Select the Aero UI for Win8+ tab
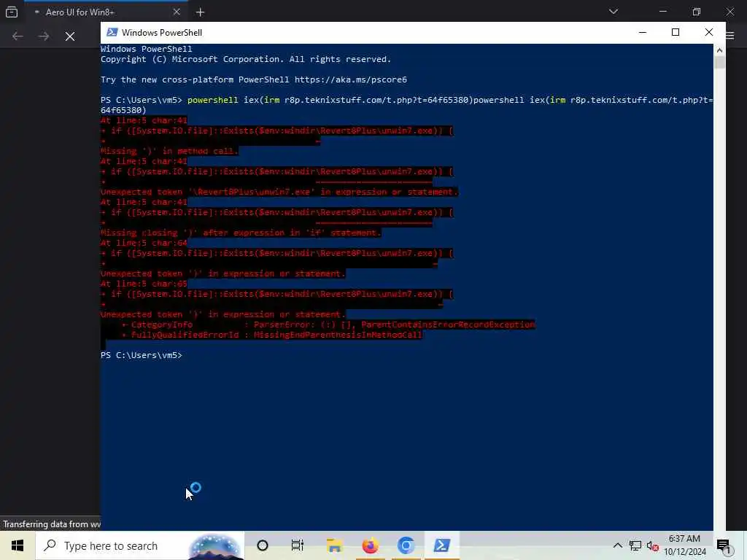747x560 pixels. click(105, 12)
